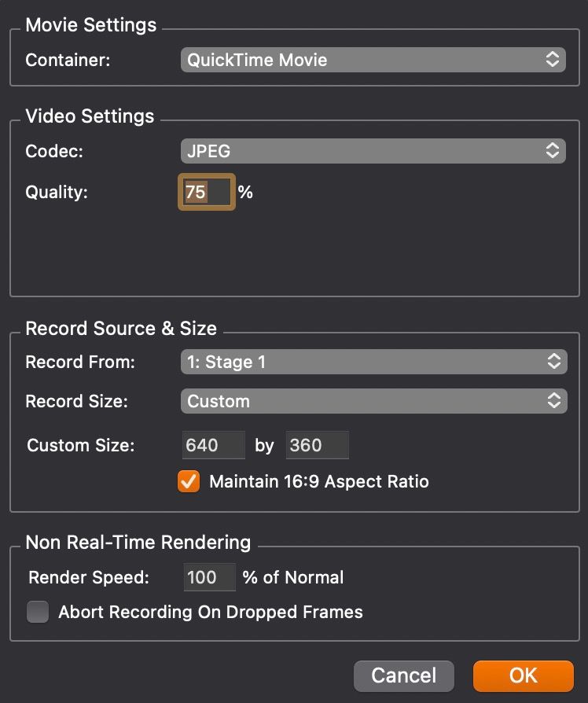Image resolution: width=588 pixels, height=703 pixels.
Task: Focus the Quality percentage field
Action: click(207, 192)
